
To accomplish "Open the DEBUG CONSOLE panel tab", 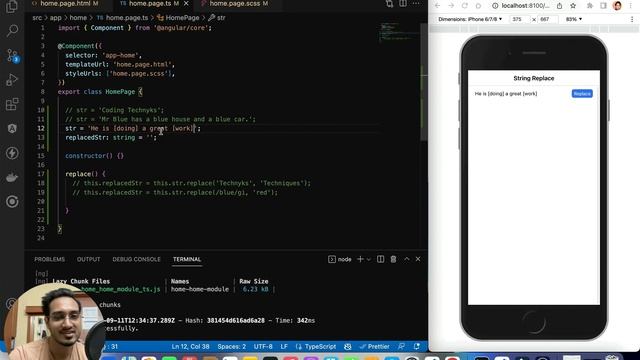I will coord(136,259).
